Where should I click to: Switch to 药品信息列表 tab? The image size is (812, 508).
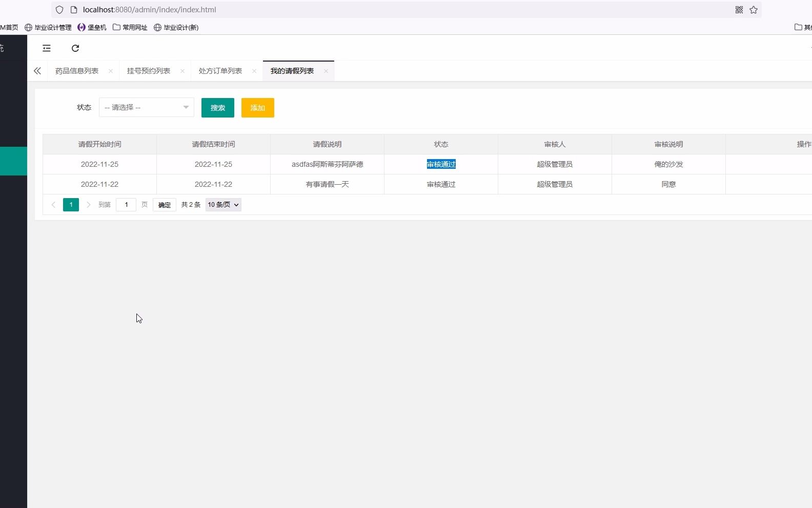tap(77, 71)
